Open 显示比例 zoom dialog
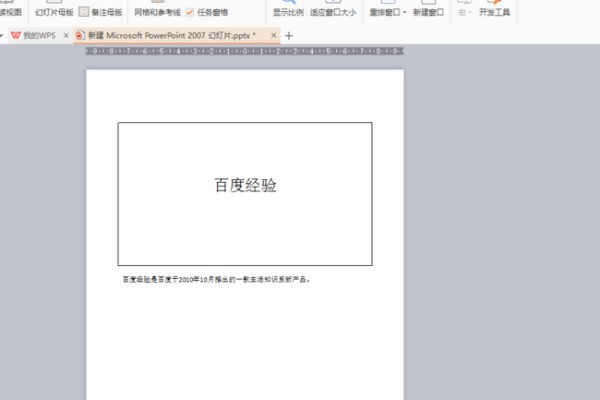600x400 pixels. [x=288, y=12]
